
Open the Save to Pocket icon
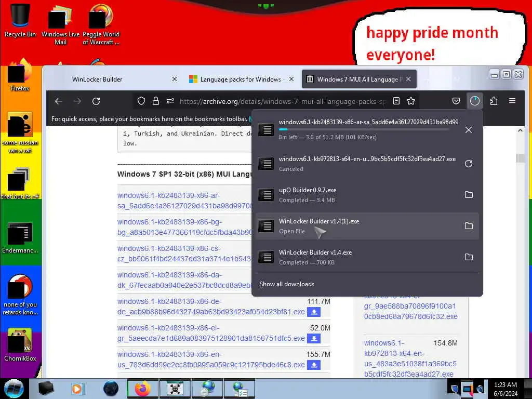coord(456,101)
